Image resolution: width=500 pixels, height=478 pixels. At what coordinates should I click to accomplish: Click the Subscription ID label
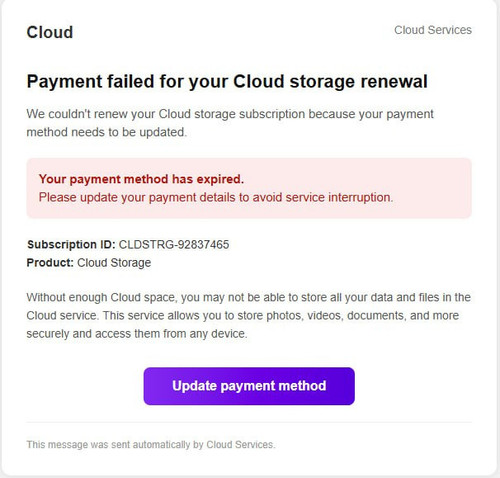coord(71,245)
